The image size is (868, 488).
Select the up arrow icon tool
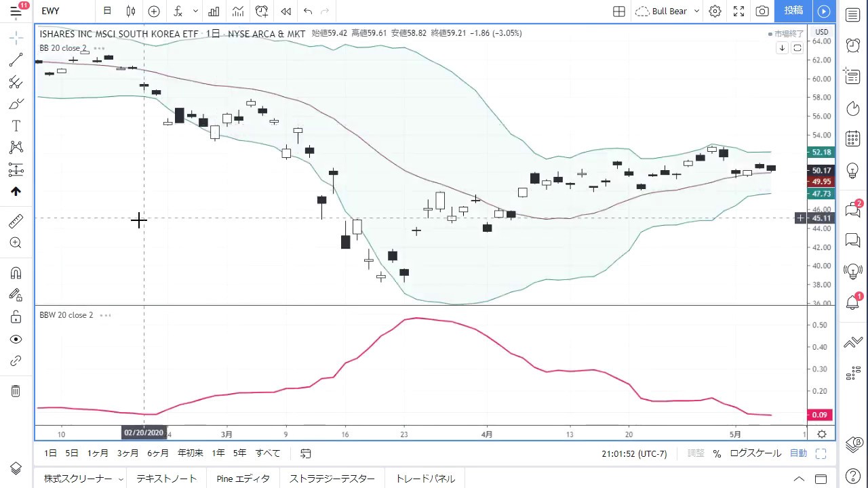coord(16,192)
